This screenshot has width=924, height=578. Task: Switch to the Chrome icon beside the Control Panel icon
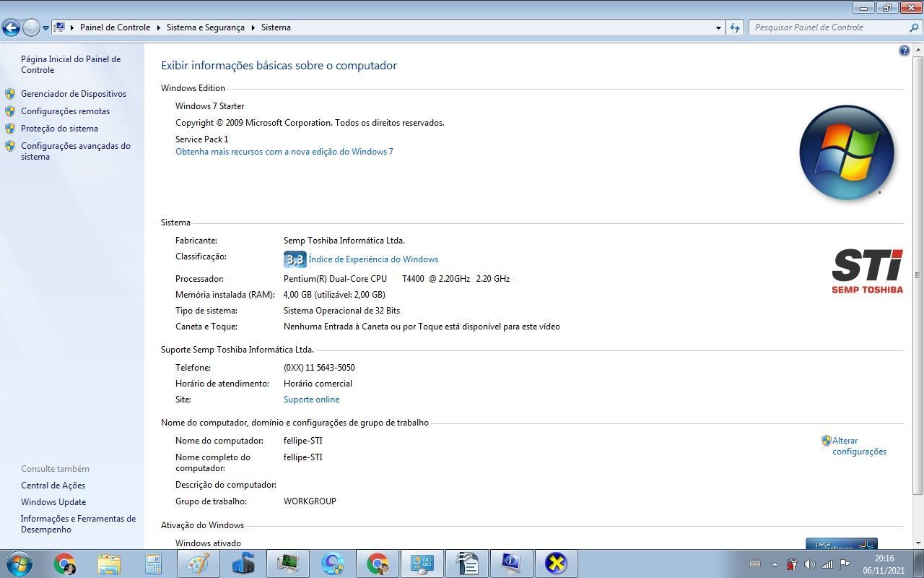coord(378,564)
